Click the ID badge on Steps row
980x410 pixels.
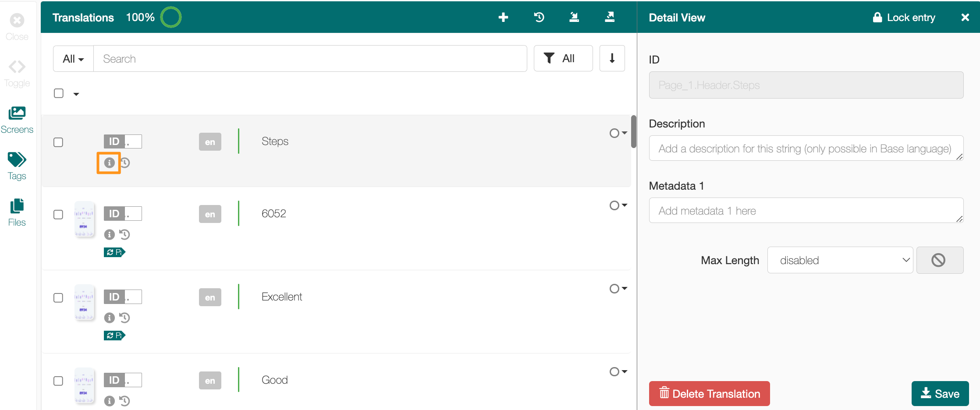tap(123, 141)
